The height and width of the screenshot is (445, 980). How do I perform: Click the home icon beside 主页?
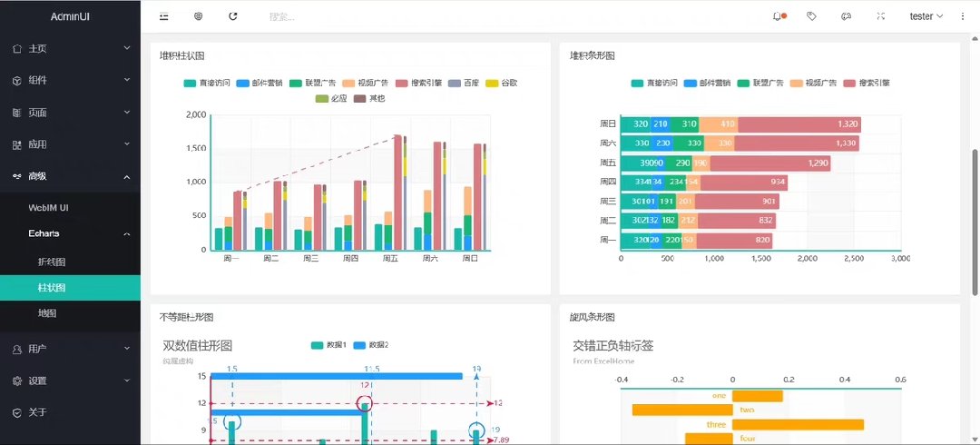[17, 48]
